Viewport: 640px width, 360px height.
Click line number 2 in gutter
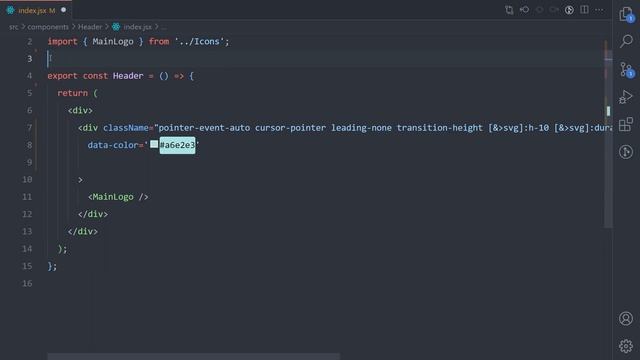(29, 42)
